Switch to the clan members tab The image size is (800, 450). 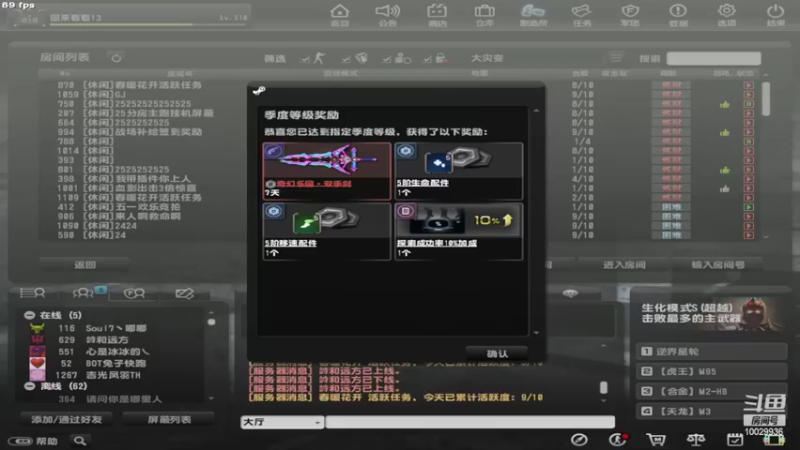point(134,293)
